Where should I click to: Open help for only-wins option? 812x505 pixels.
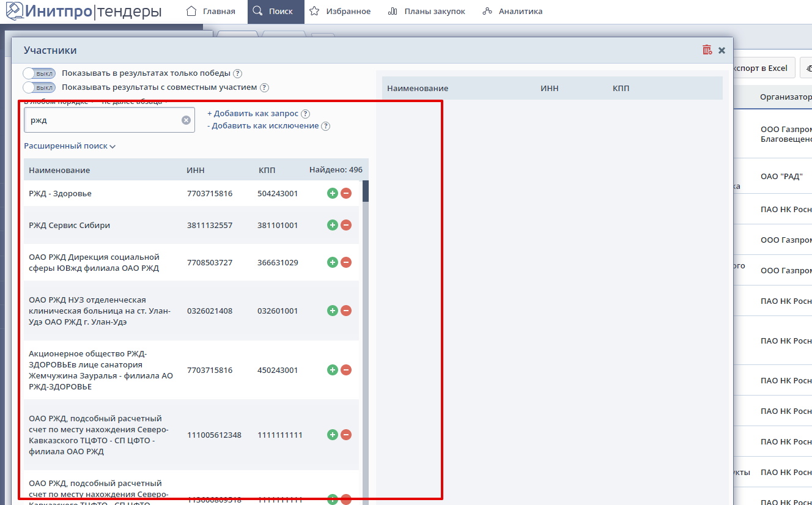point(237,73)
